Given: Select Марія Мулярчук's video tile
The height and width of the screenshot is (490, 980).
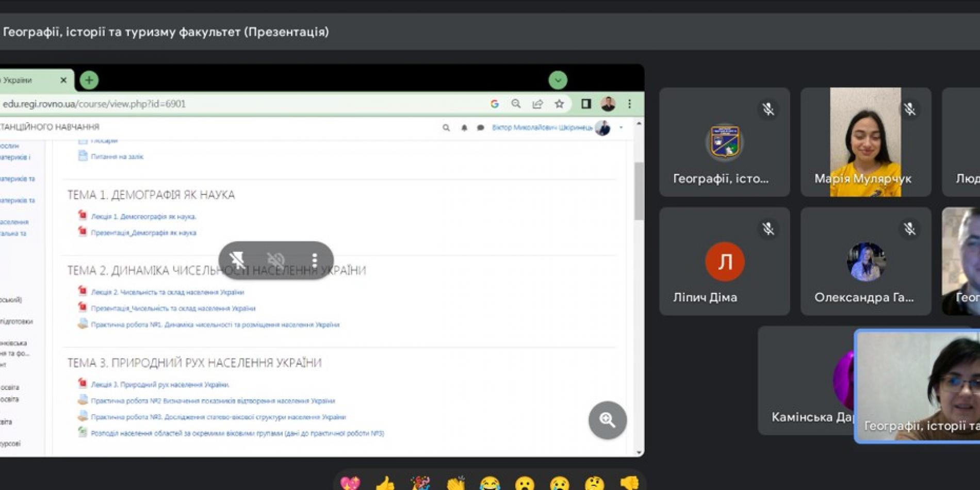Looking at the screenshot, I should coord(865,142).
